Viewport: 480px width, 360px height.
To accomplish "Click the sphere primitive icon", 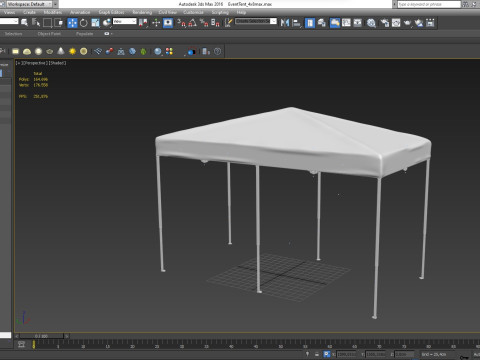I will coord(38,51).
